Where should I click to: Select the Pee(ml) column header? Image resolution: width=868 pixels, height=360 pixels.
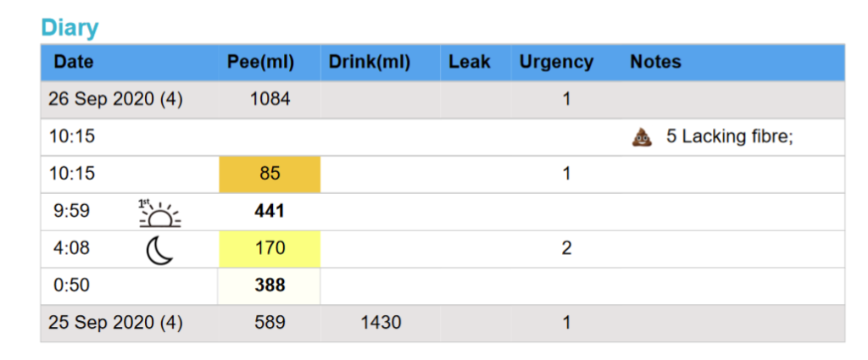259,62
